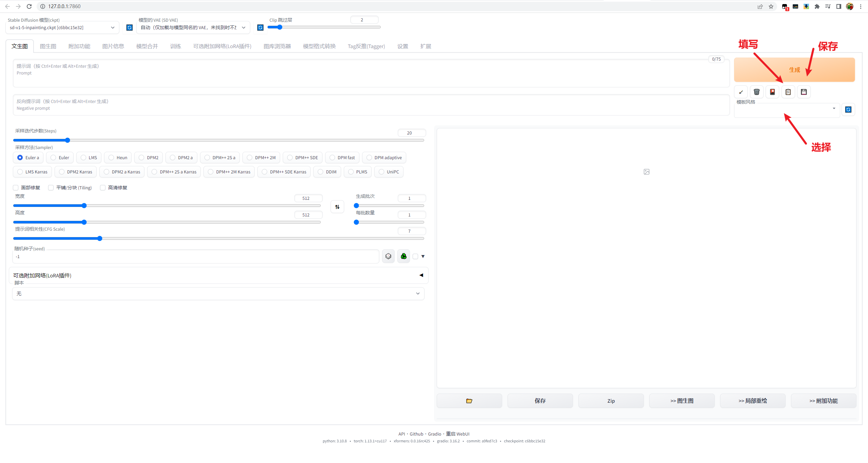Click the floppy disk save-style icon

click(x=804, y=92)
